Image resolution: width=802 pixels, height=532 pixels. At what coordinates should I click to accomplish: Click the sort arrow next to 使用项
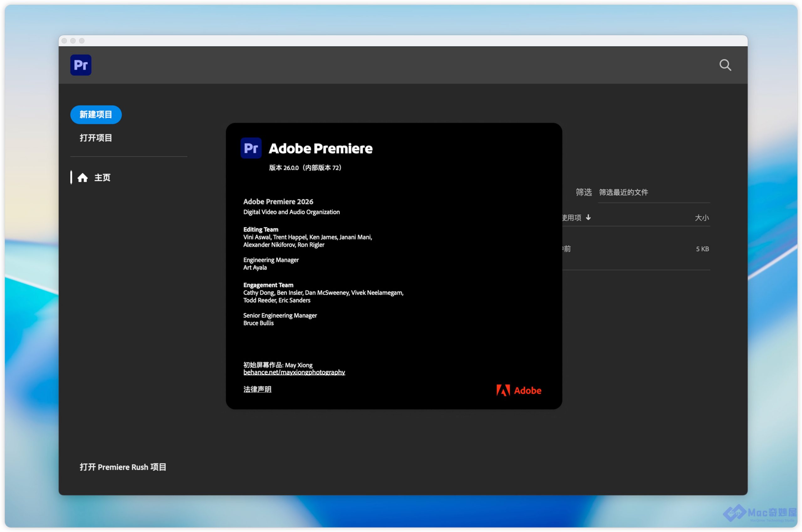[x=588, y=218]
